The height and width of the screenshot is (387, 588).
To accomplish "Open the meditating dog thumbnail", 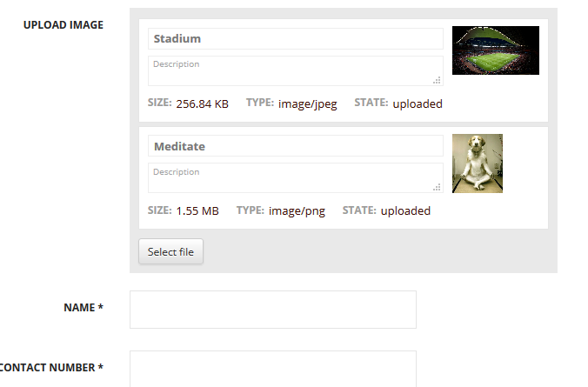I will coord(478,163).
